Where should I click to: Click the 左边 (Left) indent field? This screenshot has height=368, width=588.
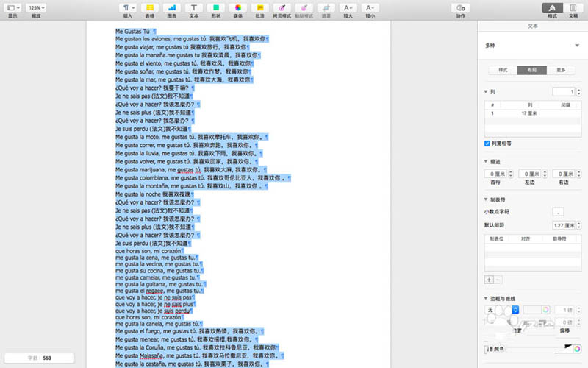click(529, 174)
